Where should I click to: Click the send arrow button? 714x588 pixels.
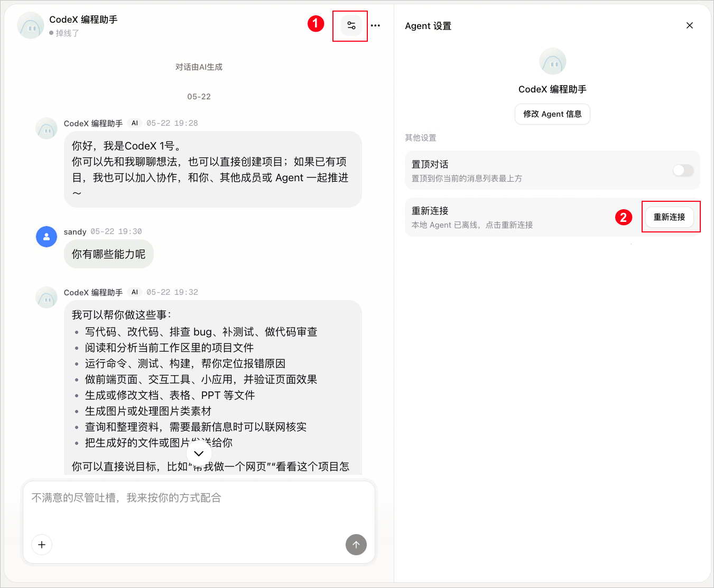pos(356,545)
